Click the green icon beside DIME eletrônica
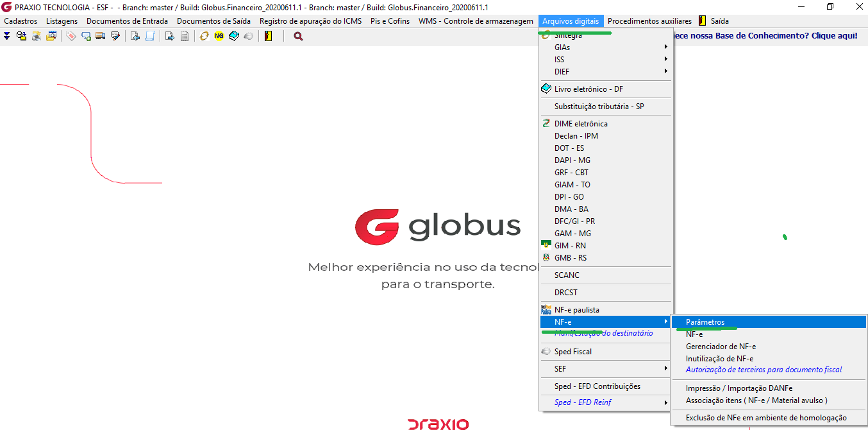 [x=546, y=123]
